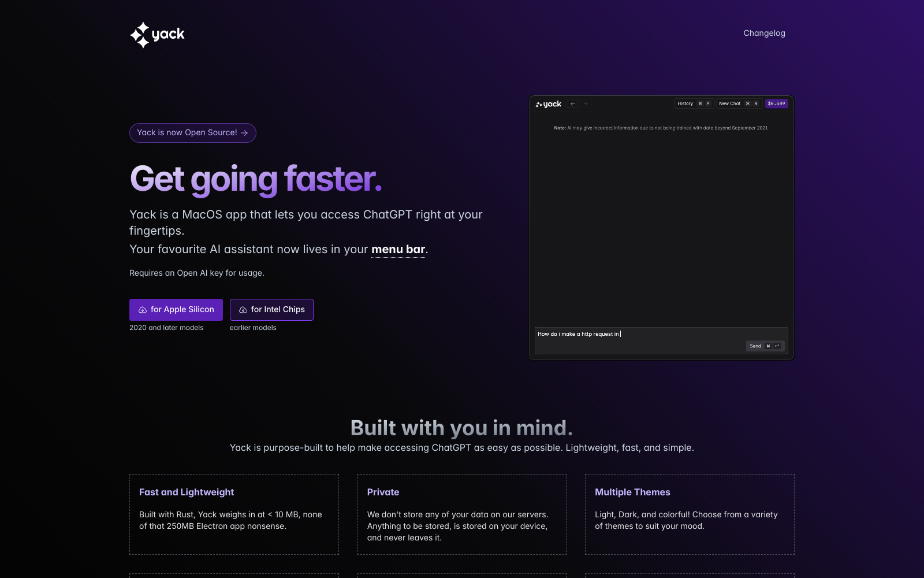Click the forward arrow in the app preview
This screenshot has width=924, height=578.
point(586,104)
